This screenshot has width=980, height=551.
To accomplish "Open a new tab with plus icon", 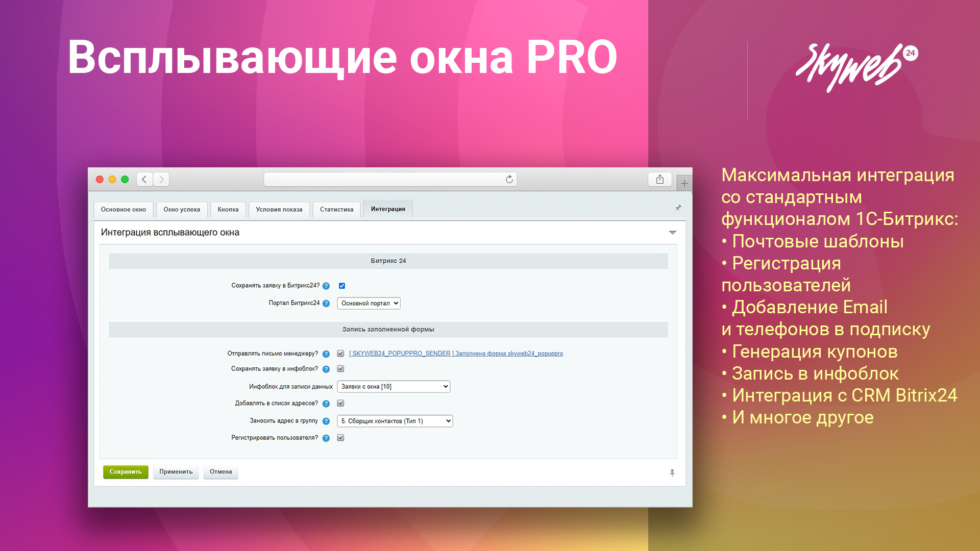I will [x=684, y=183].
